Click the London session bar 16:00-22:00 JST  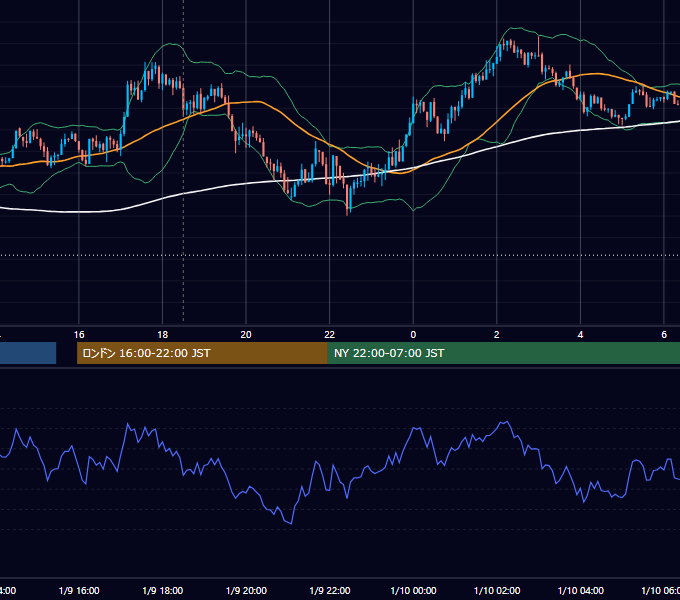tap(202, 353)
